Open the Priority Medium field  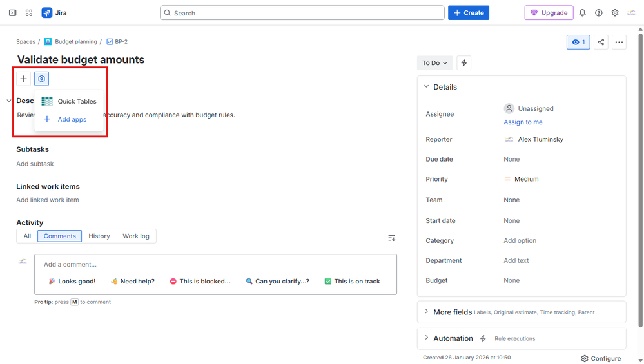pyautogui.click(x=522, y=179)
